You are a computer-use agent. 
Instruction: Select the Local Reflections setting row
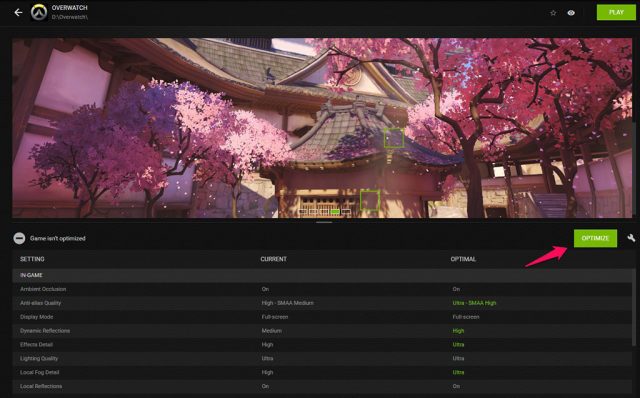(322, 386)
